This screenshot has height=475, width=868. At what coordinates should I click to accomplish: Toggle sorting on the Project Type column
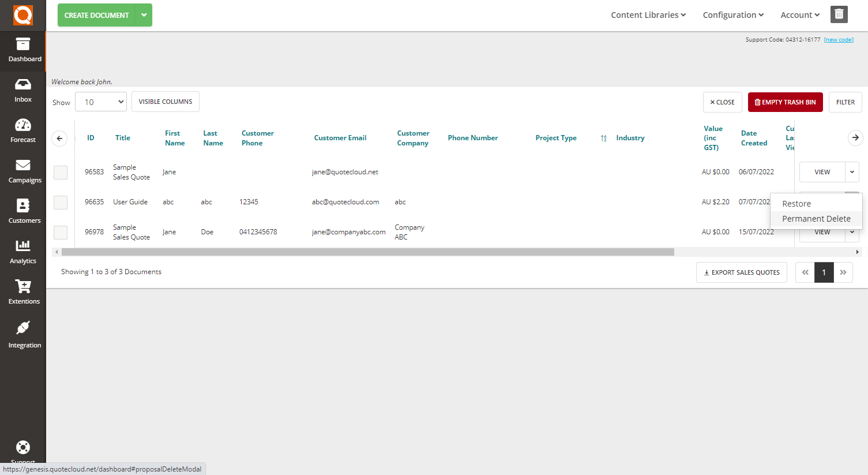pos(603,138)
